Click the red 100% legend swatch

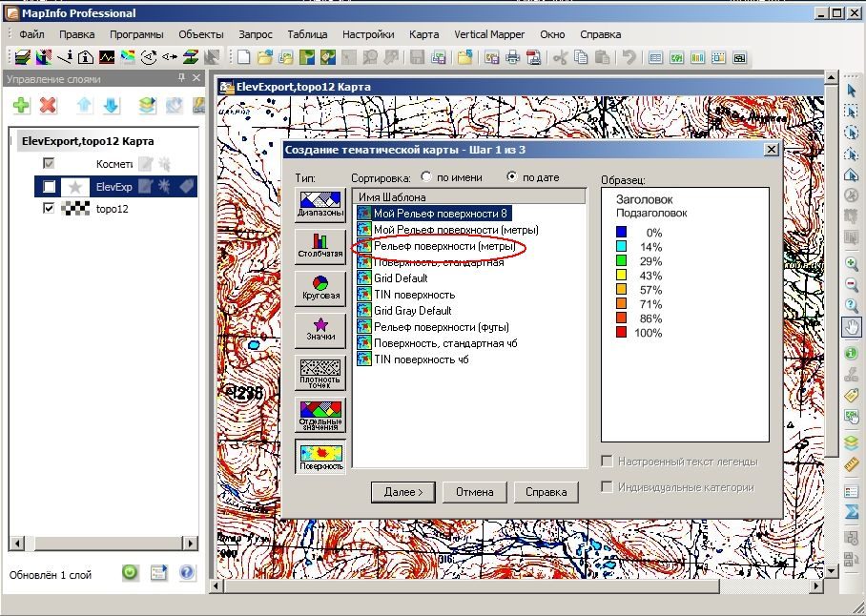coord(621,332)
